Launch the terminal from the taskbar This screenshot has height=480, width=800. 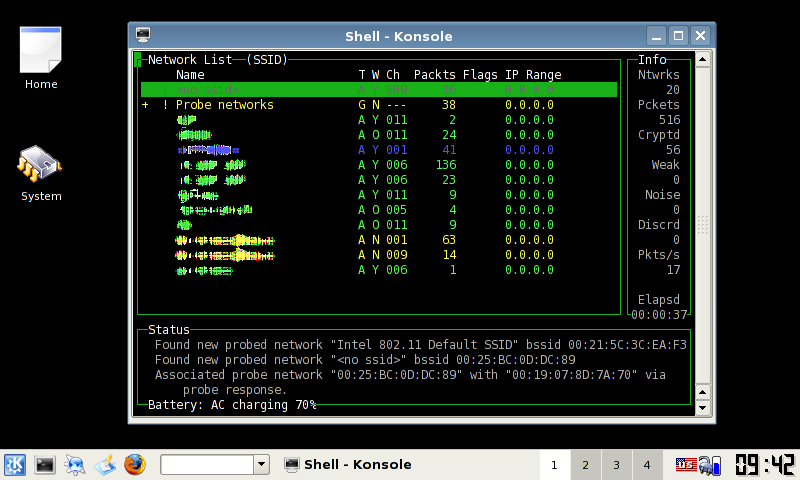pyautogui.click(x=45, y=465)
